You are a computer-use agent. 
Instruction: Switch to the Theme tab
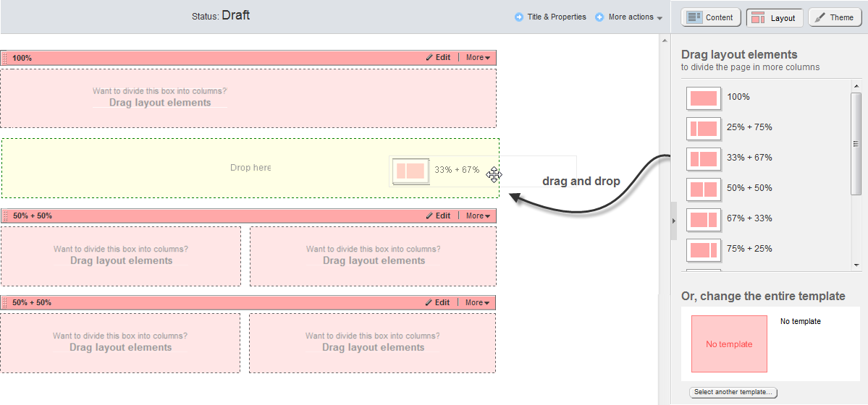coord(834,17)
